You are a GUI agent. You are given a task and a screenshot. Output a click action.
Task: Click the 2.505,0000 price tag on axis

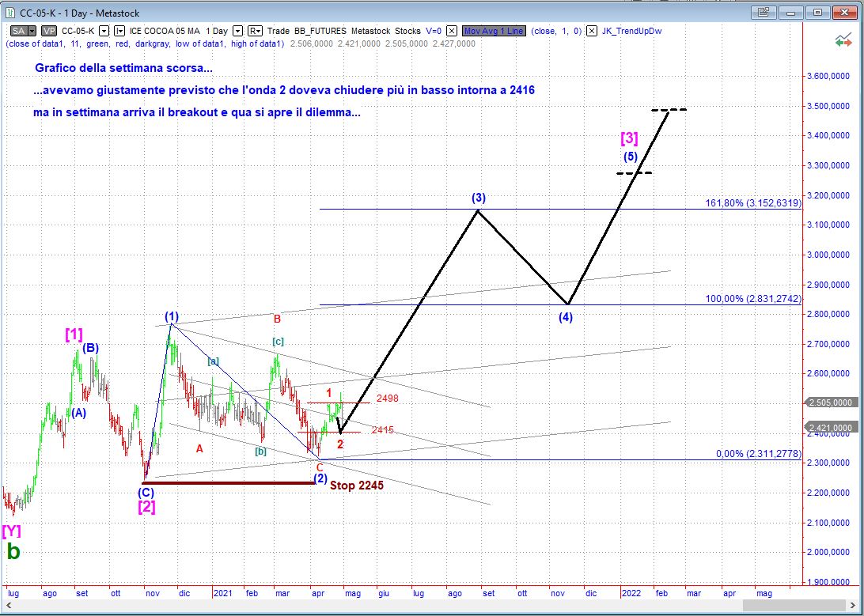pyautogui.click(x=832, y=403)
